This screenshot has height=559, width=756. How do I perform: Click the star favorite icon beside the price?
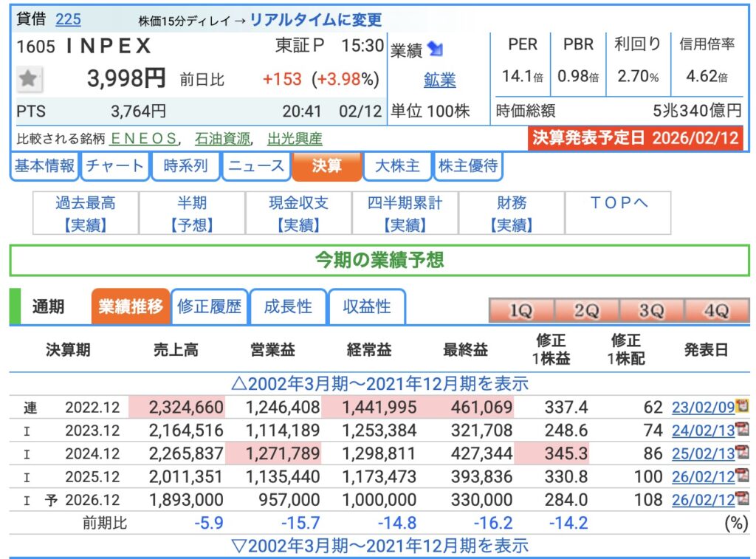[x=29, y=79]
